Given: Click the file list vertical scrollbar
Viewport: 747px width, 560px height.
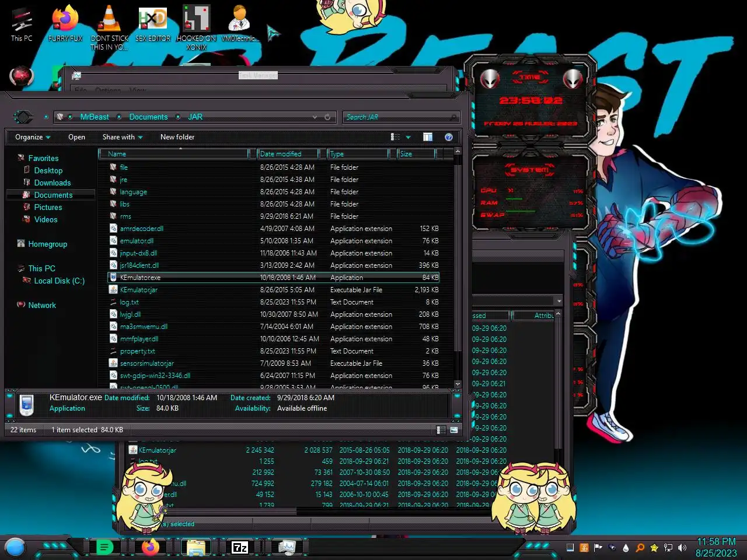Looking at the screenshot, I should [x=458, y=268].
